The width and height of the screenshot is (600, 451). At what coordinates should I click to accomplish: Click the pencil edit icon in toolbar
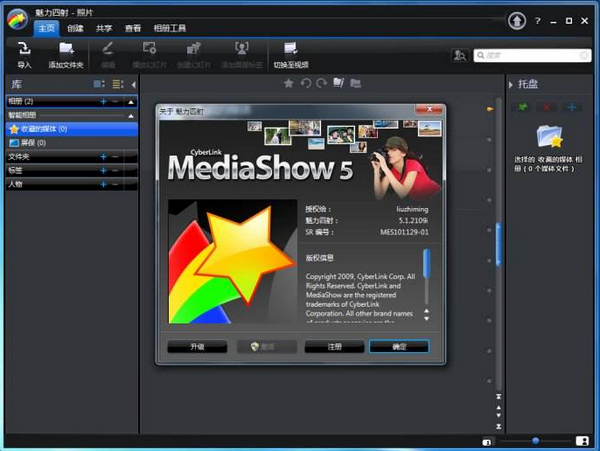[x=108, y=49]
